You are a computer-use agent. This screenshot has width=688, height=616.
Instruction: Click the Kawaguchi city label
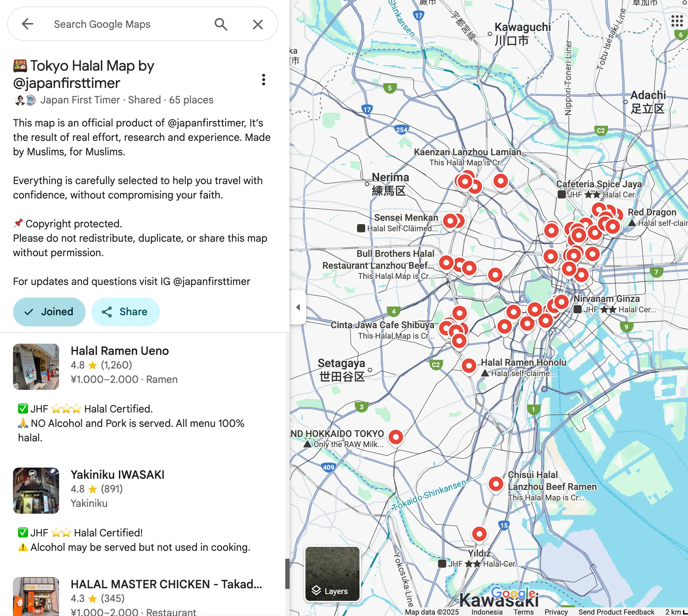click(522, 34)
